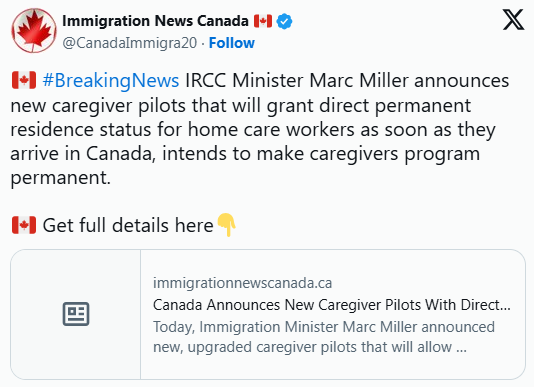Open the #BreakingNews hashtag
The image size is (534, 387).
click(x=111, y=81)
